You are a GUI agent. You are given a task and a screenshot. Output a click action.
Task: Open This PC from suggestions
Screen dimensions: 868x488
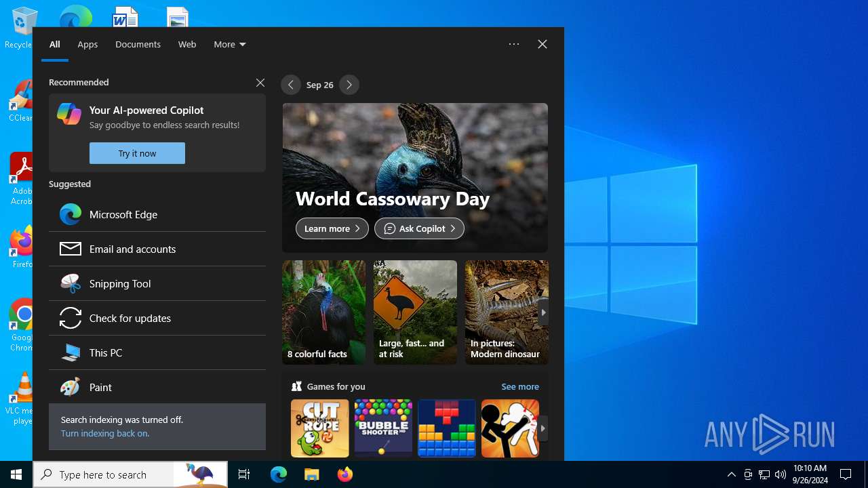click(x=157, y=352)
